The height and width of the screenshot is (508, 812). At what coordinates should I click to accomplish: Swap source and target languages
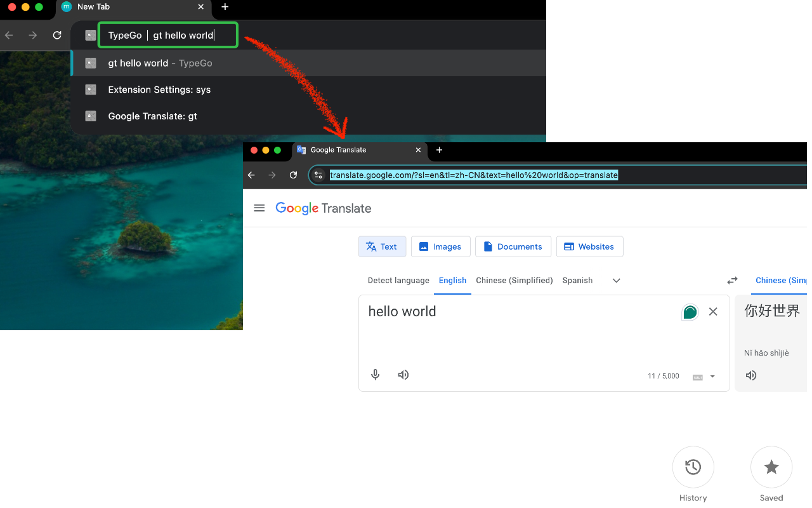click(732, 280)
